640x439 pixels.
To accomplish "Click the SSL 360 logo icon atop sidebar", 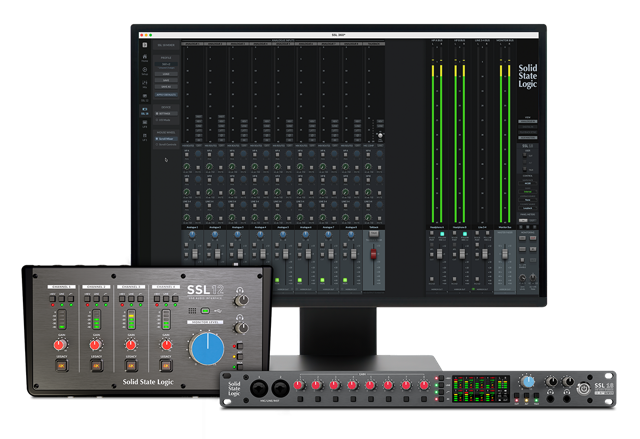I will 145,45.
